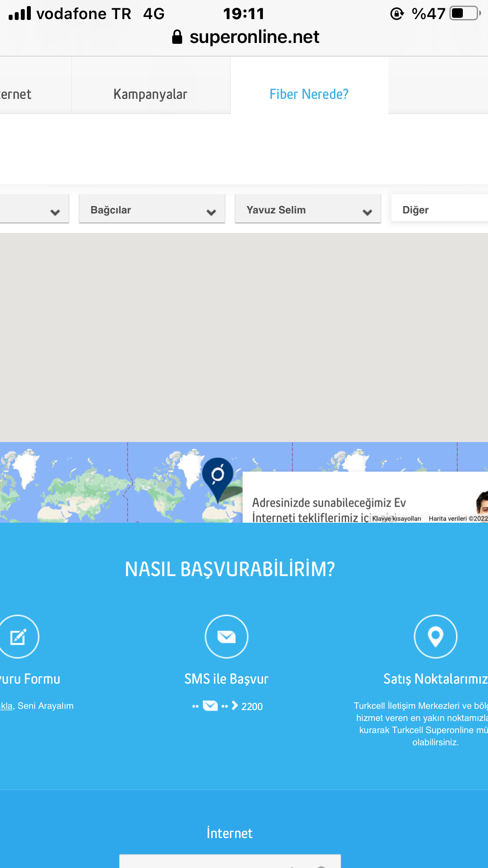
Task: Click the Adresinizde sunabileceğimiz Ev info card
Action: point(365,497)
